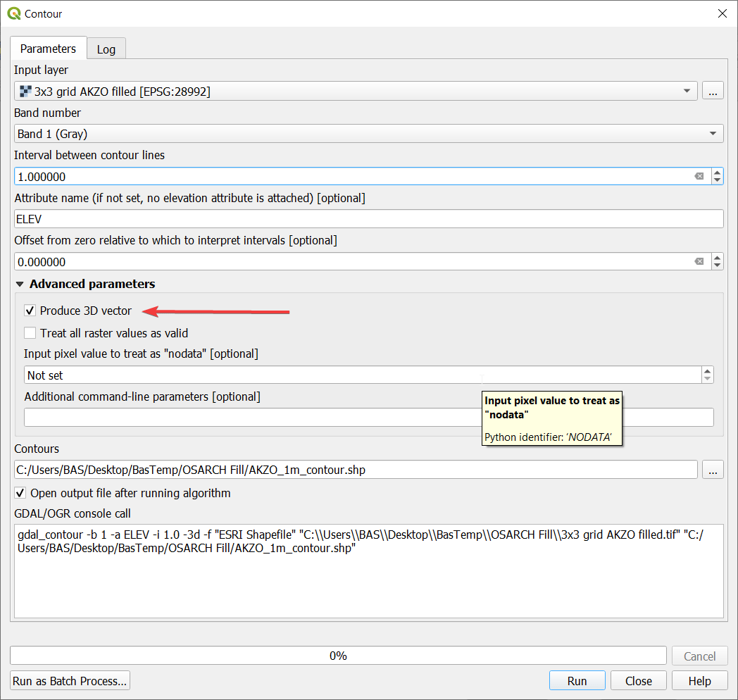
Task: Collapse the Advanced parameters section
Action: click(x=20, y=285)
